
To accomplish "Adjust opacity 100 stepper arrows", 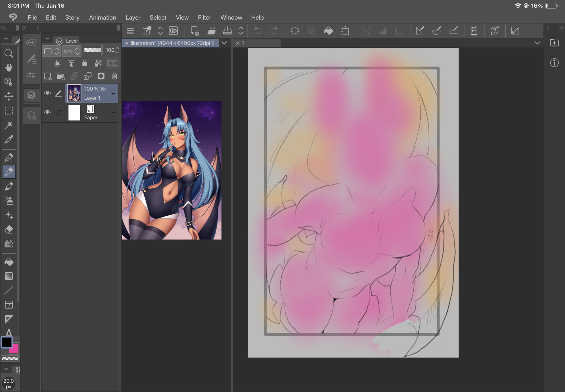I will [x=117, y=51].
